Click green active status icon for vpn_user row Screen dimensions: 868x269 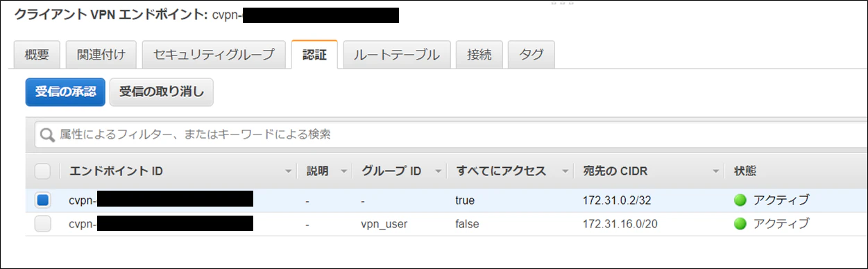tap(740, 224)
